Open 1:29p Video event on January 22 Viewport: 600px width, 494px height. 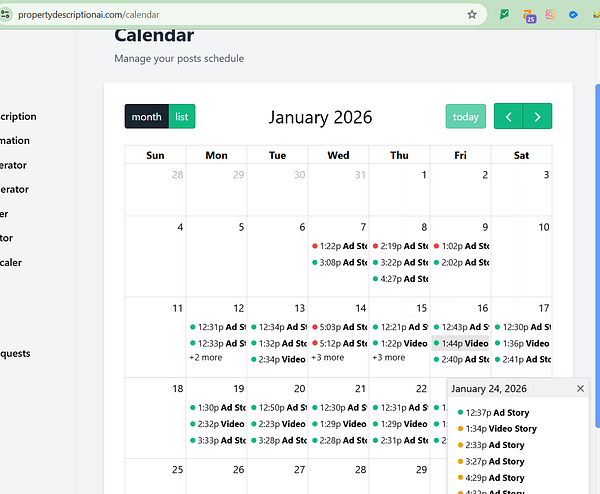pos(399,424)
